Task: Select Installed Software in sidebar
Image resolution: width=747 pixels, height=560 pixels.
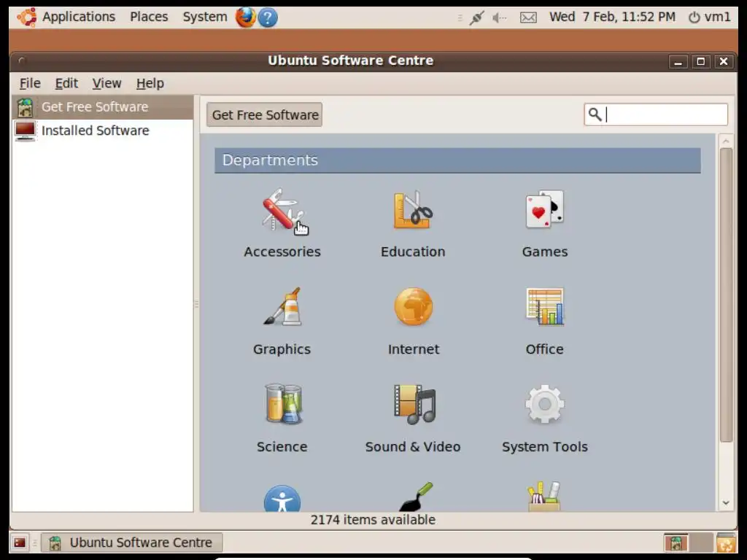Action: (x=102, y=131)
